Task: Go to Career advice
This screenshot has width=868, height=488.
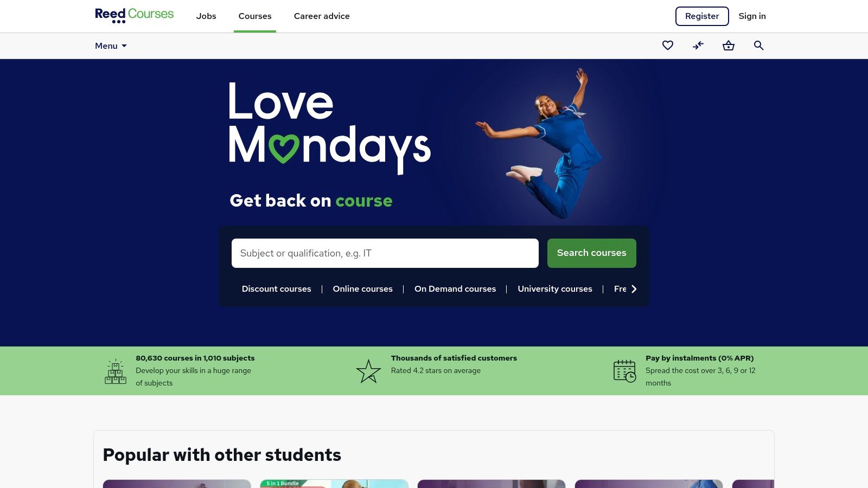Action: 322,16
